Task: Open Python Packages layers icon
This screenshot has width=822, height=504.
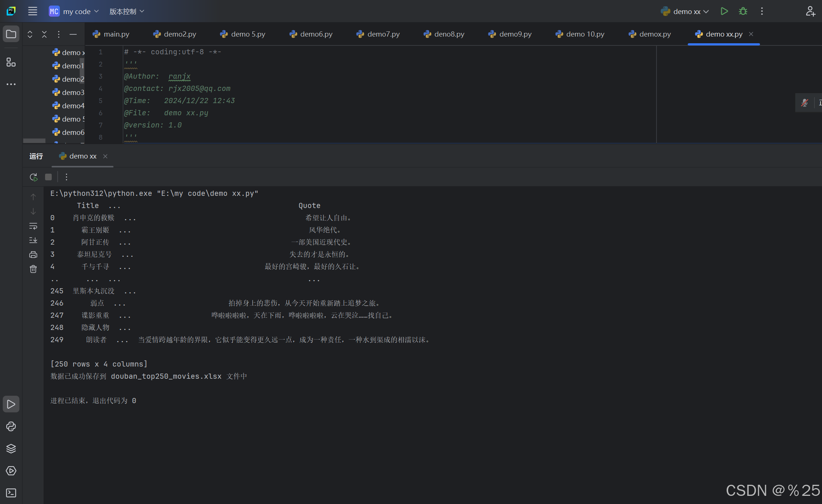Action: click(11, 449)
